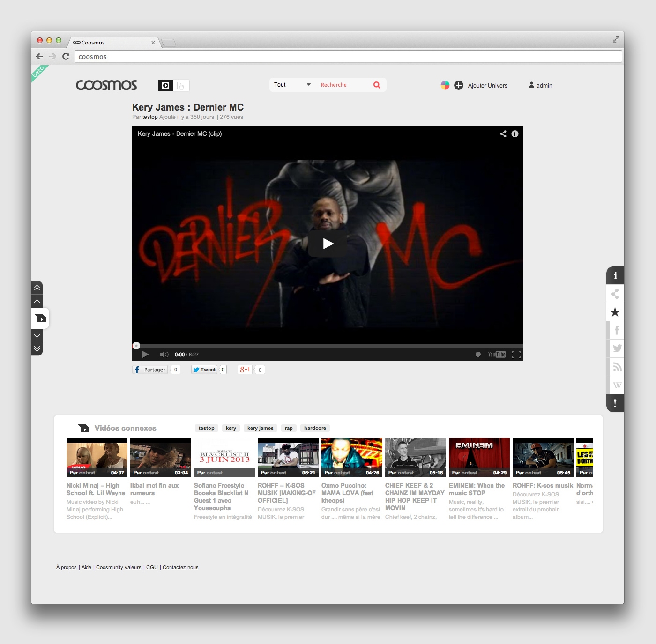Select the hardcore tag
The height and width of the screenshot is (644, 656).
click(x=315, y=428)
